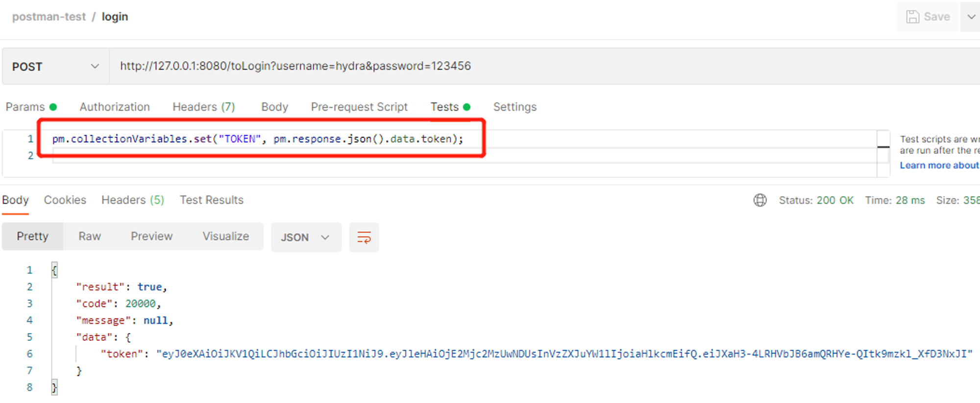
Task: Click line 1 of the test script
Action: (258, 139)
